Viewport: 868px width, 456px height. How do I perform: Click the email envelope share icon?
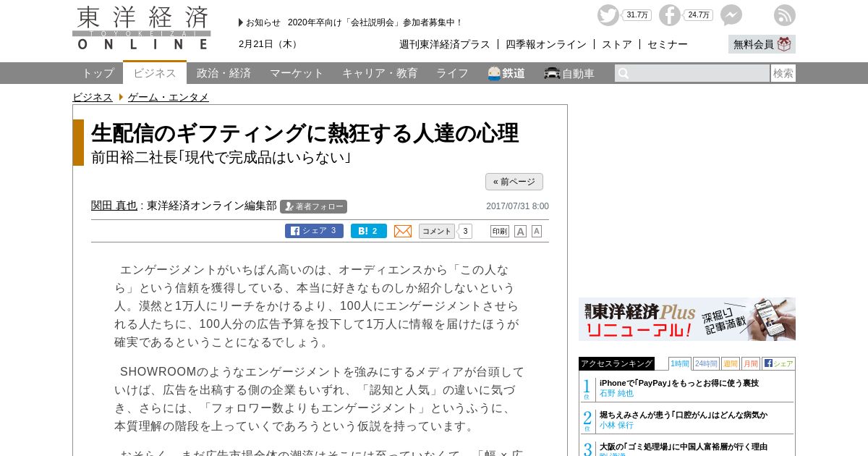click(x=403, y=231)
